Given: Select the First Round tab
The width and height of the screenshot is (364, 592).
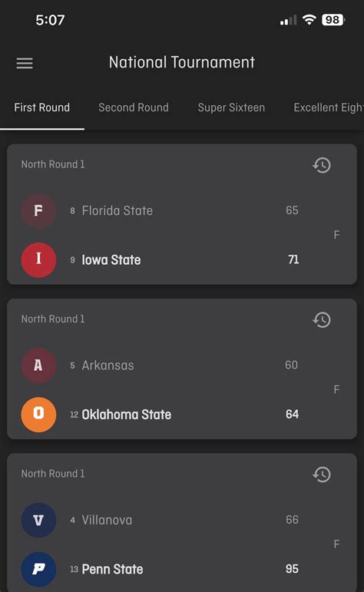Looking at the screenshot, I should tap(42, 107).
